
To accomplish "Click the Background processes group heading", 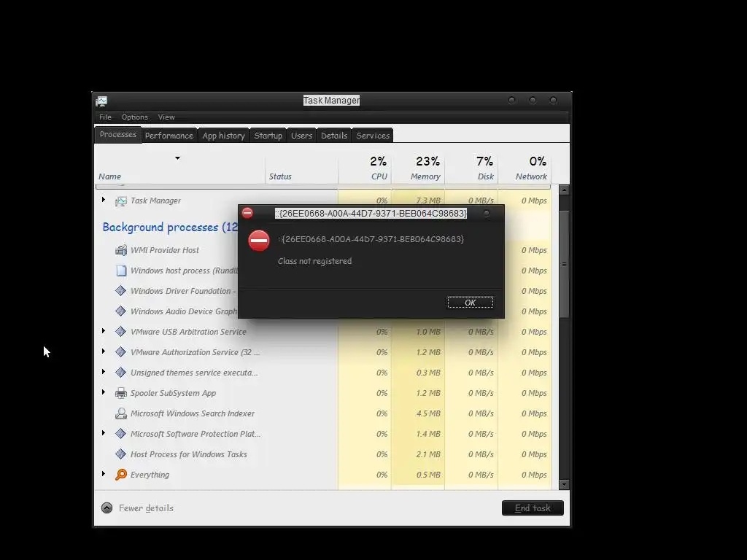I will pyautogui.click(x=169, y=227).
